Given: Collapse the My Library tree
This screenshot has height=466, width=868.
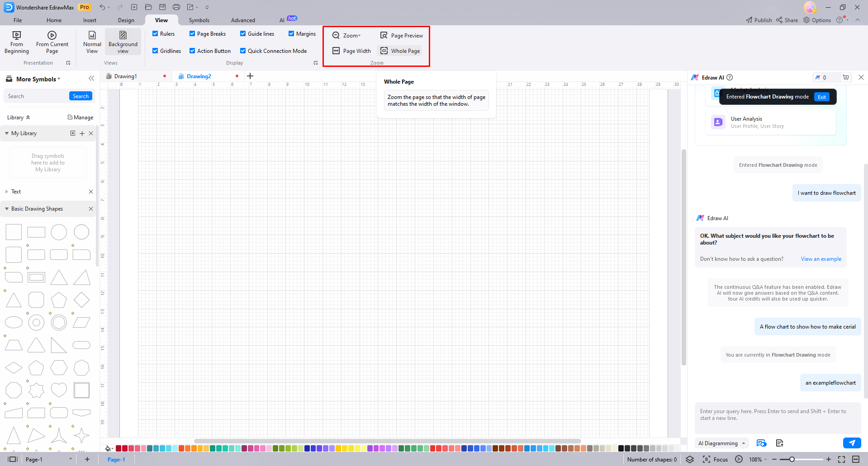Looking at the screenshot, I should point(7,133).
